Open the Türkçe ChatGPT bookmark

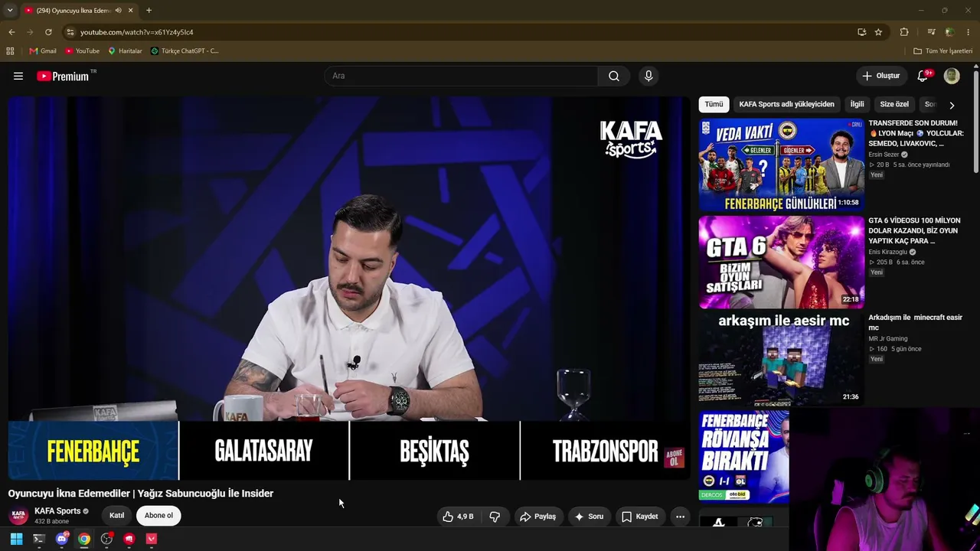coord(185,51)
